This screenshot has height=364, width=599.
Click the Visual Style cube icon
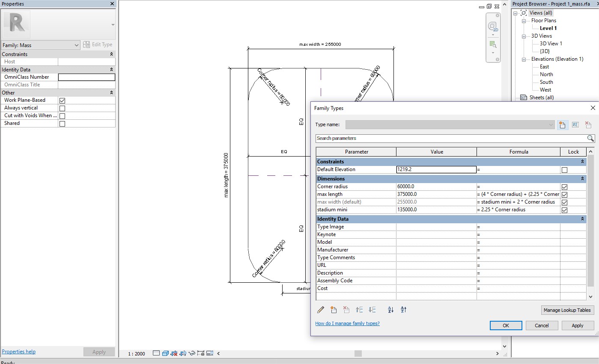click(x=165, y=353)
